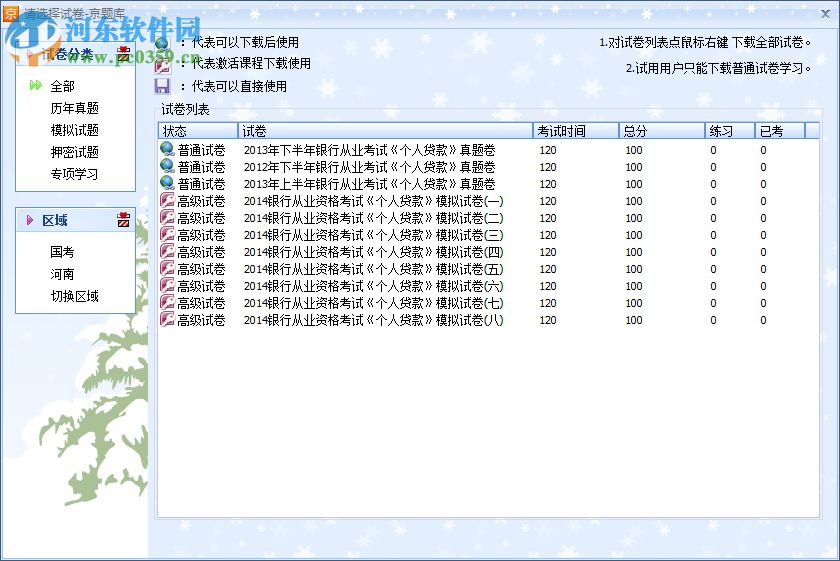Click the green arrow beside 全部

(x=36, y=85)
